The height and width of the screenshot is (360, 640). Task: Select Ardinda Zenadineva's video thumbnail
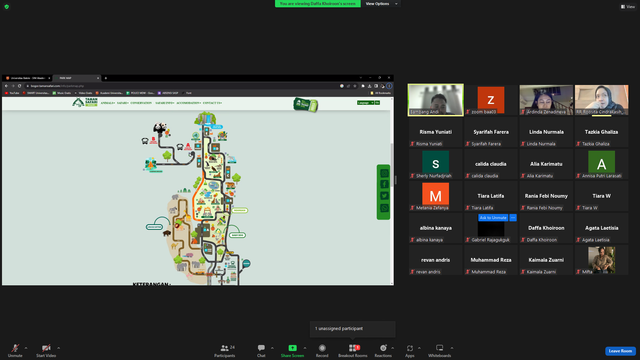546,100
